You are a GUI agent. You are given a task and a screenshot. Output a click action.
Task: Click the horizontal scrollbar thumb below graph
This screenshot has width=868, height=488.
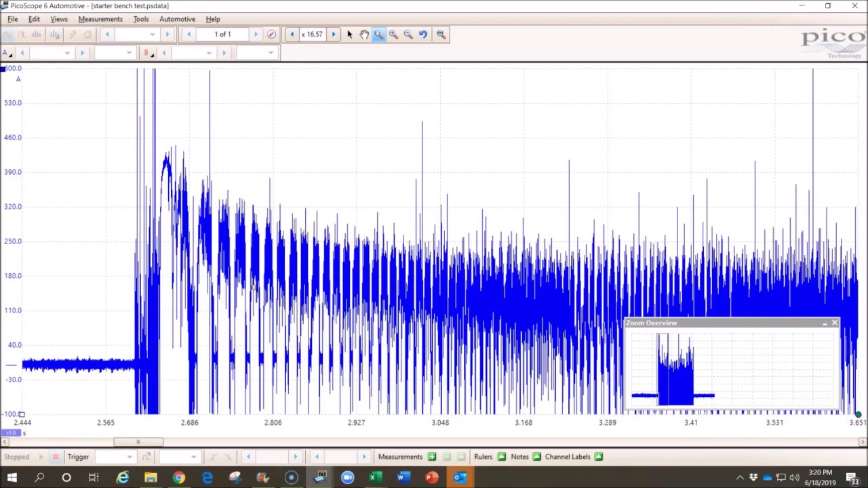pos(138,442)
